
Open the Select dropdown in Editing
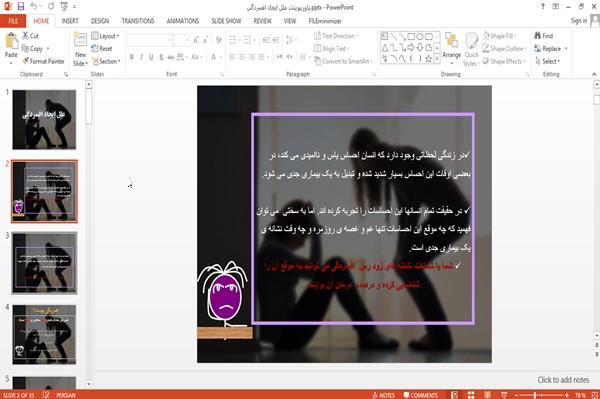pos(548,61)
